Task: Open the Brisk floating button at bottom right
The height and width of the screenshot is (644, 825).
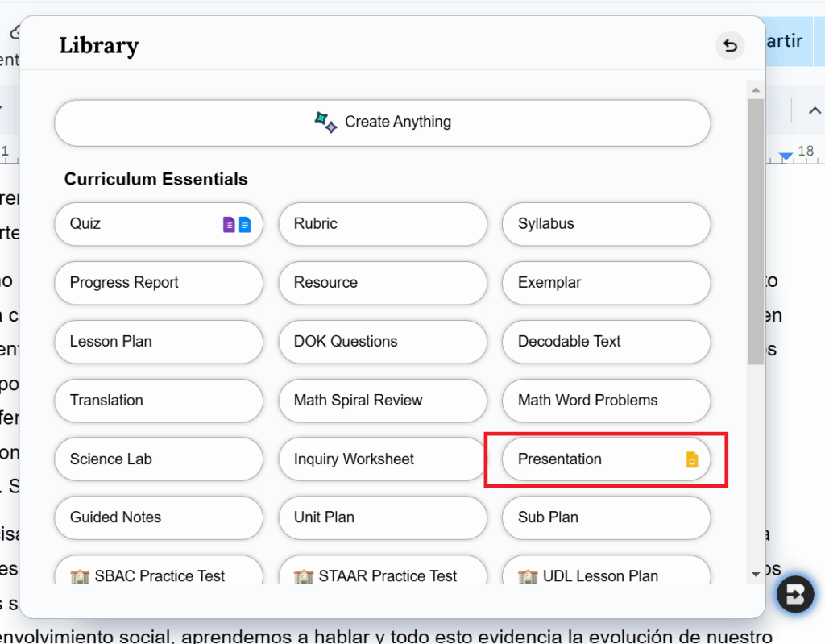Action: pyautogui.click(x=797, y=596)
